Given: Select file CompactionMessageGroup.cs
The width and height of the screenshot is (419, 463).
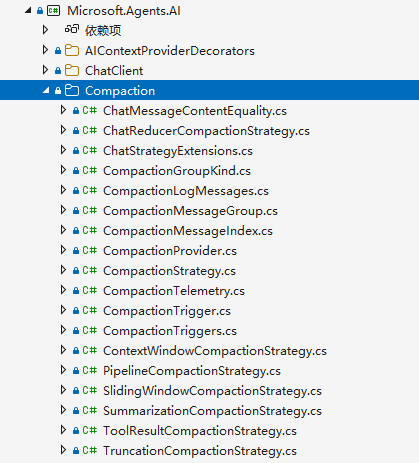Looking at the screenshot, I should click(x=190, y=211).
